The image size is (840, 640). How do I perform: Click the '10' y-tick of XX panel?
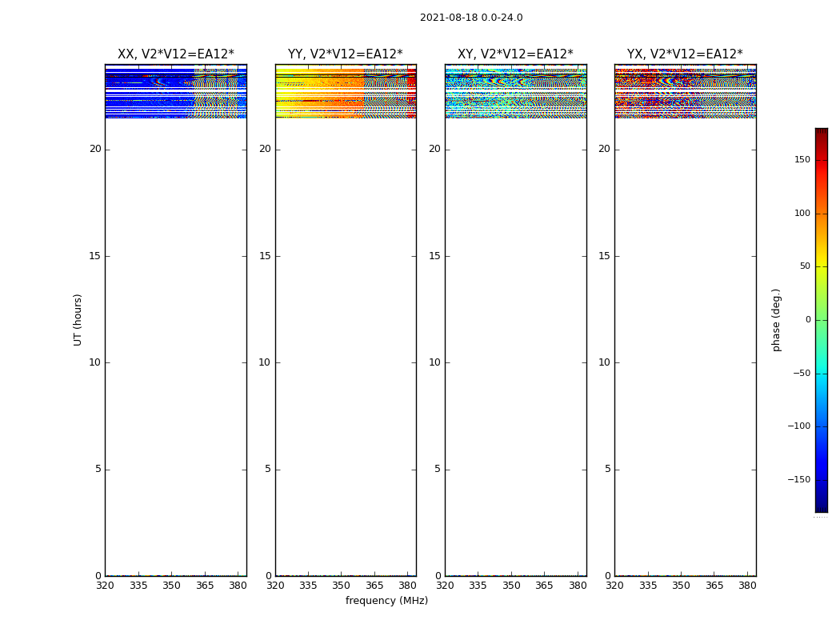coord(95,362)
